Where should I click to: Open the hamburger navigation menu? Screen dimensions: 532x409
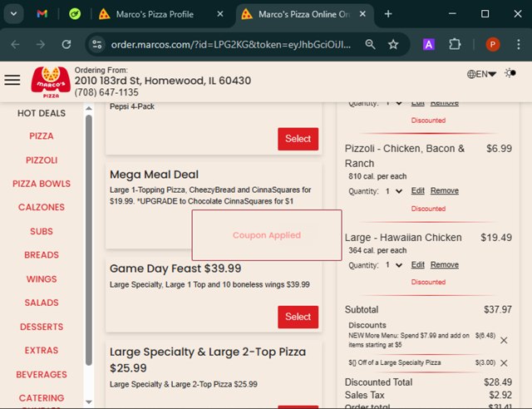coord(12,80)
